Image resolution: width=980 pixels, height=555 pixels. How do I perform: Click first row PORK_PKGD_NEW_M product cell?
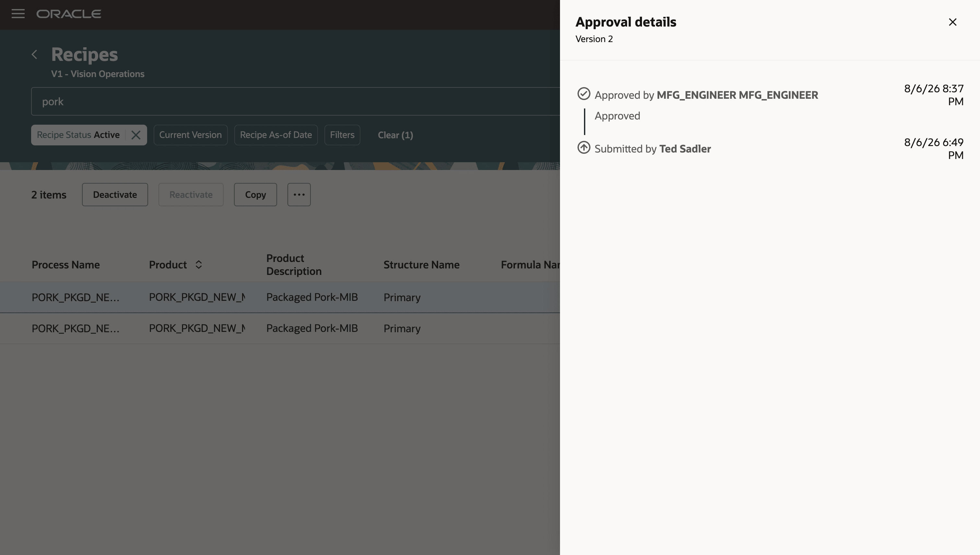(197, 297)
